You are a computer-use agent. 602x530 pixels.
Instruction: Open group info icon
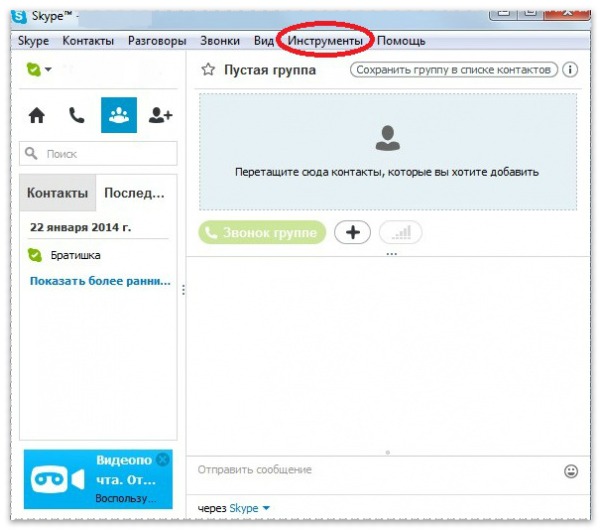point(570,70)
